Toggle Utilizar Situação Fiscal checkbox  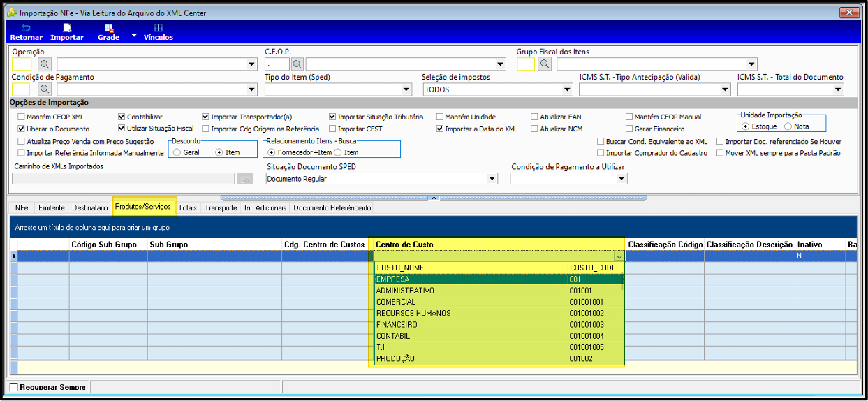click(x=122, y=129)
